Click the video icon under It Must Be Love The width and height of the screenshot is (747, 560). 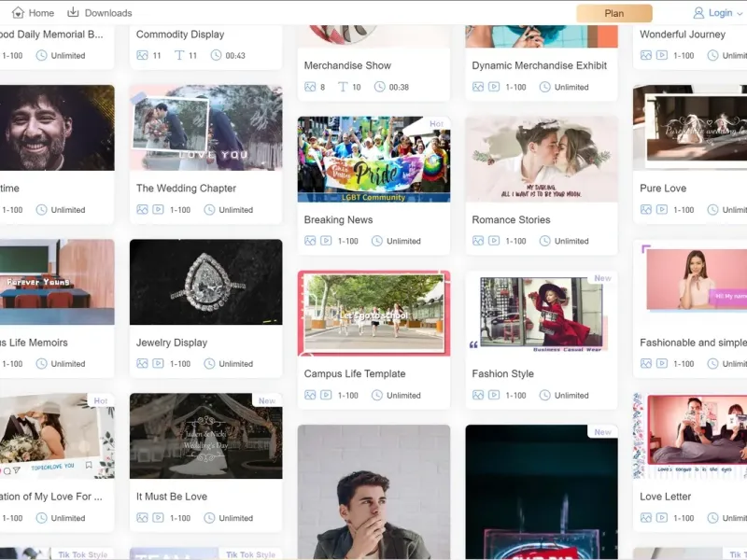coord(158,518)
